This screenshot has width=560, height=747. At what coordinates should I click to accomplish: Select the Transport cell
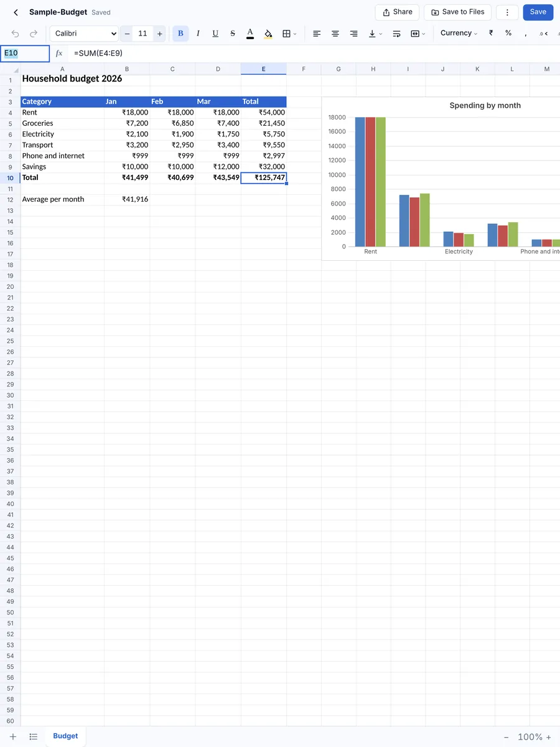click(x=62, y=145)
